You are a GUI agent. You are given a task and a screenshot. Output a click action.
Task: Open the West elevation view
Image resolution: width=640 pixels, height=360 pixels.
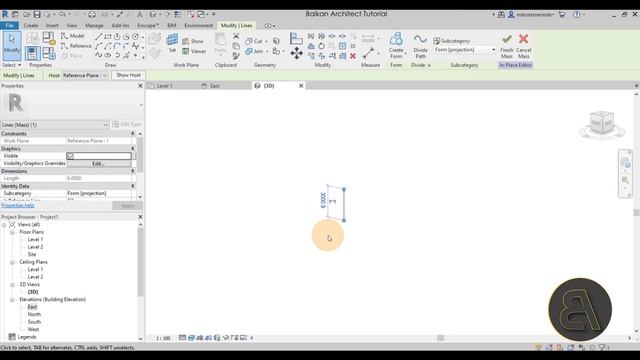tap(33, 329)
